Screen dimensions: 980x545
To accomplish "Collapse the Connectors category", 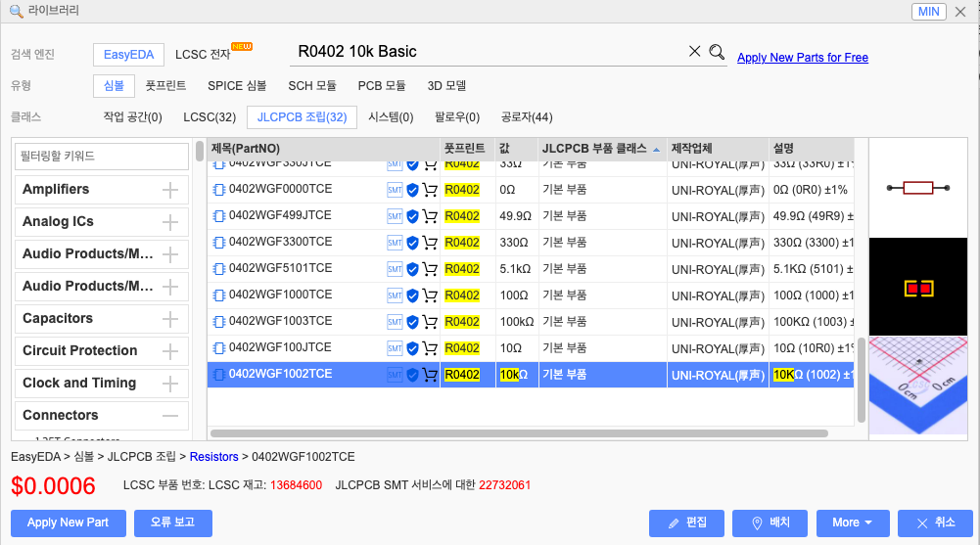I will 170,416.
